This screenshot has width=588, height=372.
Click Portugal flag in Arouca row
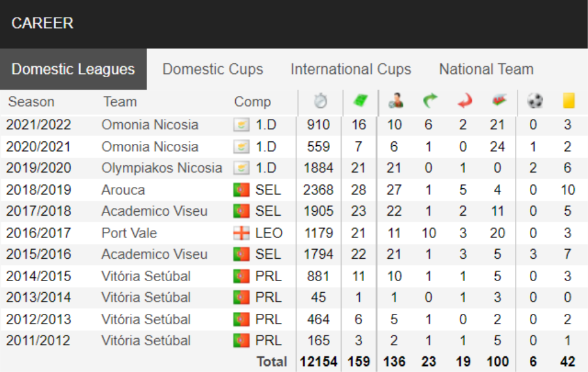(x=241, y=190)
